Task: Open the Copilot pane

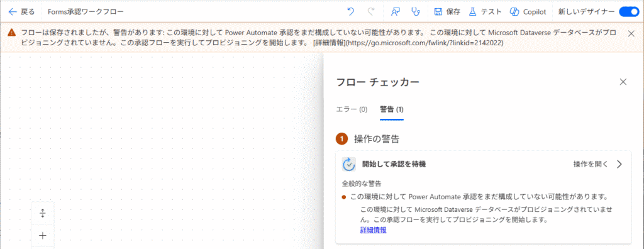Action: [x=528, y=12]
